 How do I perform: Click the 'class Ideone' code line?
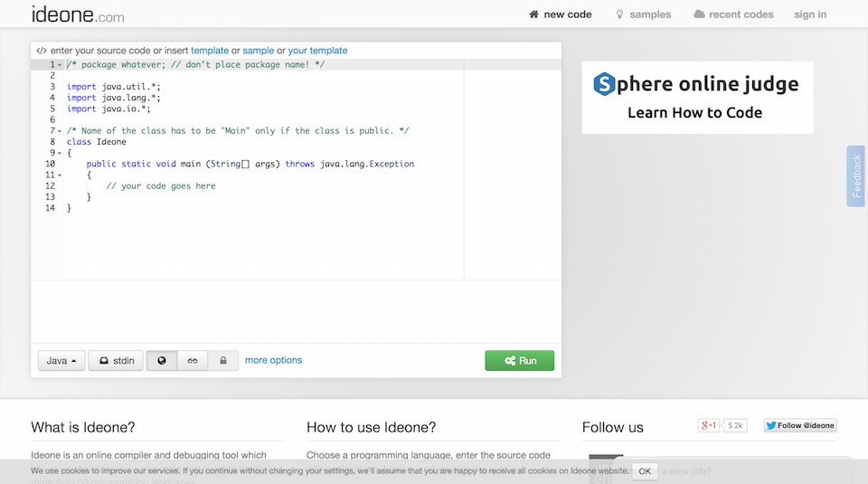[x=97, y=142]
